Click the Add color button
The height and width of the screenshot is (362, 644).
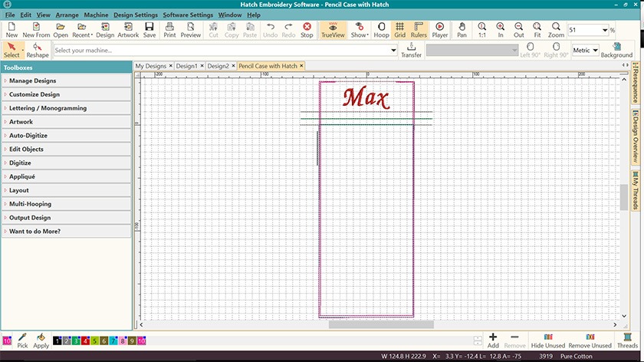pos(493,341)
